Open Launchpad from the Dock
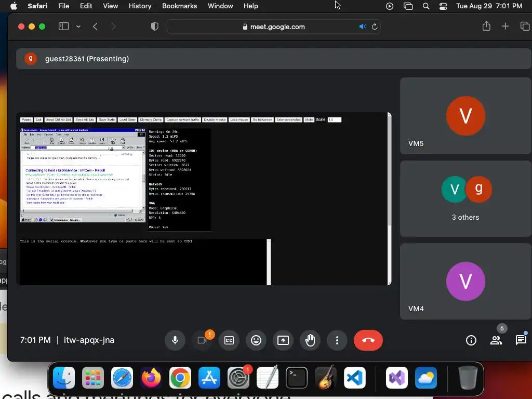This screenshot has height=399, width=532. click(x=93, y=378)
